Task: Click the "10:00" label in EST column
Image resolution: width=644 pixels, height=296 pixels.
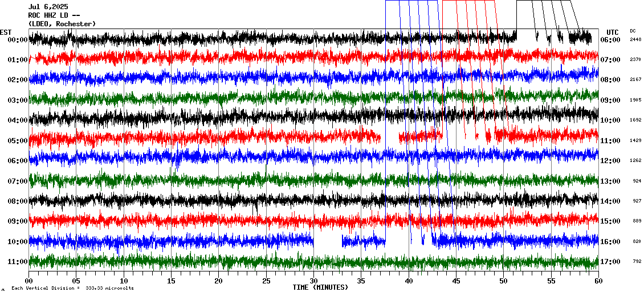Action: (17, 242)
